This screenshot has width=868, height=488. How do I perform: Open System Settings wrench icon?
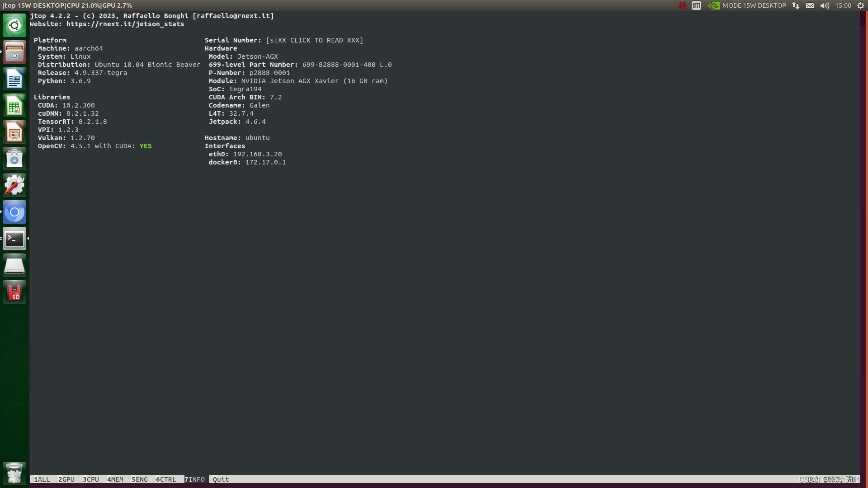[x=14, y=185]
